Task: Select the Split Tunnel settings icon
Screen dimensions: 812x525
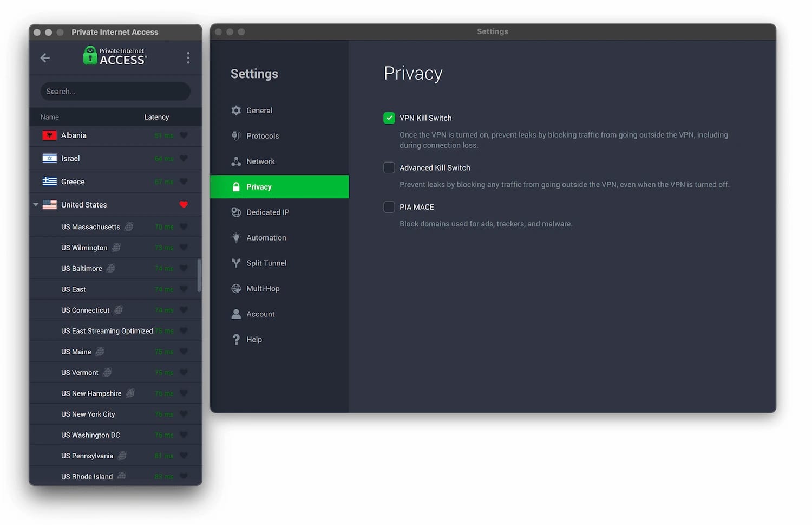Action: [236, 263]
